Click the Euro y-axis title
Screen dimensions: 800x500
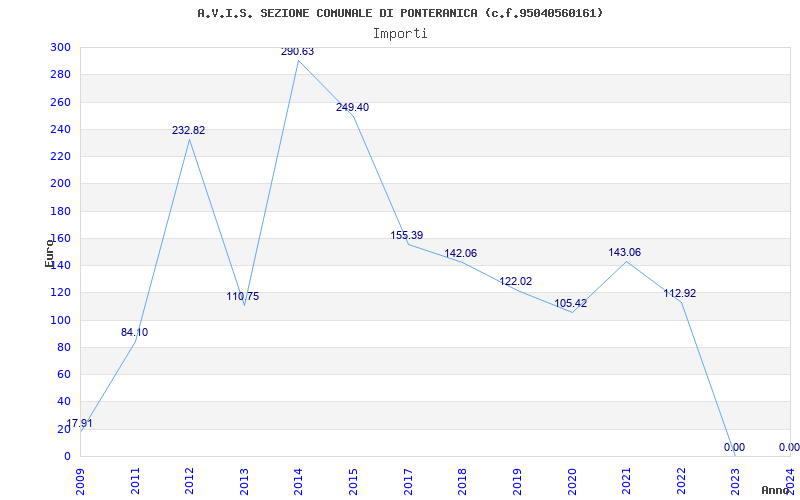coord(48,253)
